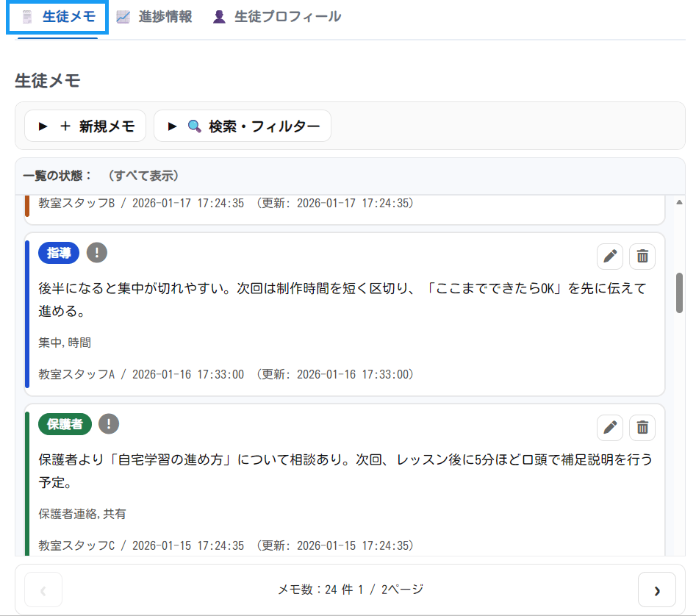Image resolution: width=696 pixels, height=616 pixels.
Task: Click the person icon beside 生徒プロフィール
Action: [x=219, y=17]
